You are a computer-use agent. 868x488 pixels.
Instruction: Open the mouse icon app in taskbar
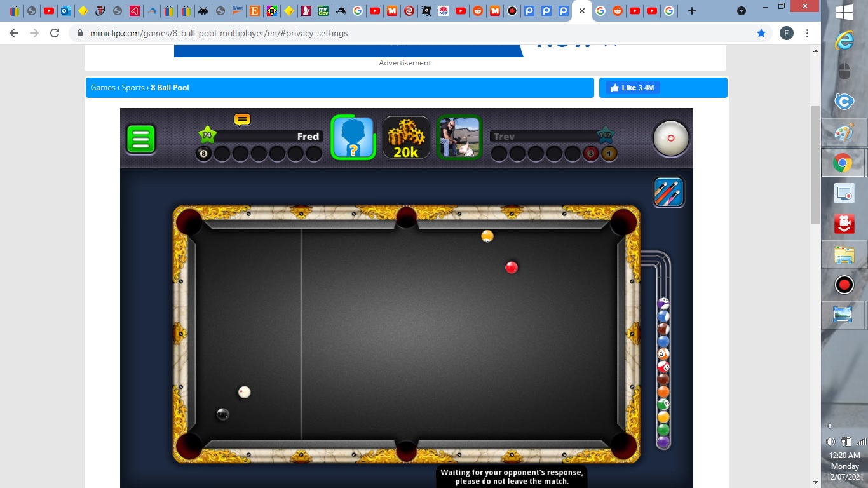pos(844,71)
